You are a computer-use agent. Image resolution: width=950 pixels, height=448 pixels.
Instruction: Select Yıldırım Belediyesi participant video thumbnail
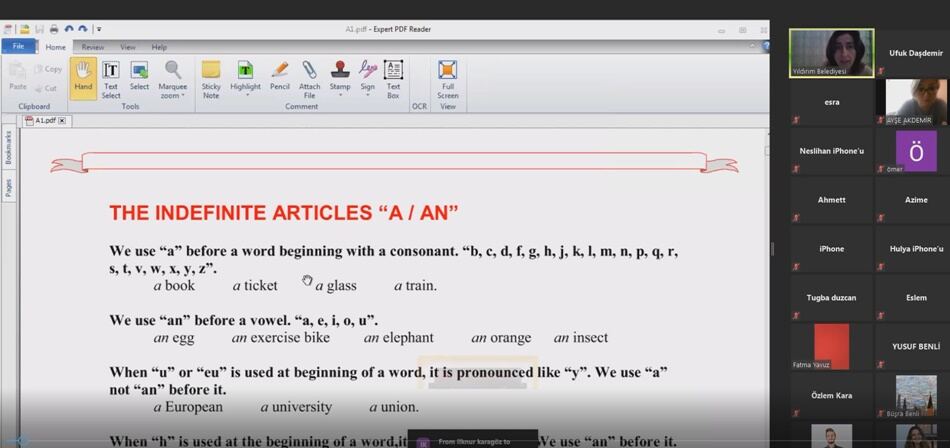coord(831,53)
